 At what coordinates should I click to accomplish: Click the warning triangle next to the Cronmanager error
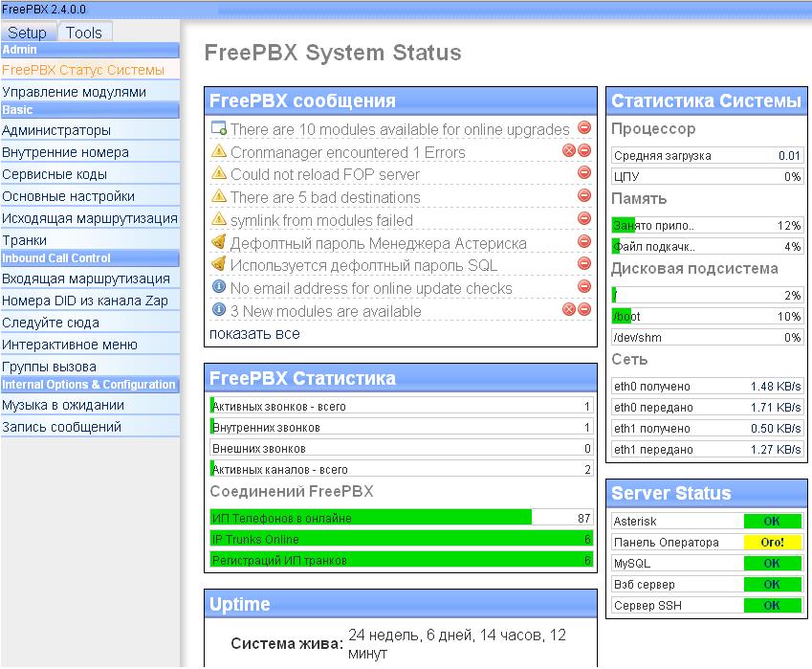[x=219, y=151]
